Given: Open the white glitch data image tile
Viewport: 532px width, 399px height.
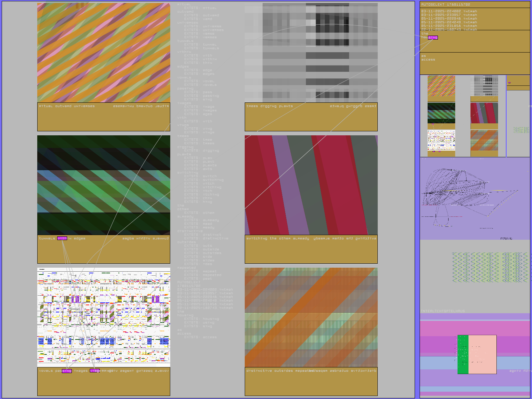Looking at the screenshot, I should tap(103, 317).
